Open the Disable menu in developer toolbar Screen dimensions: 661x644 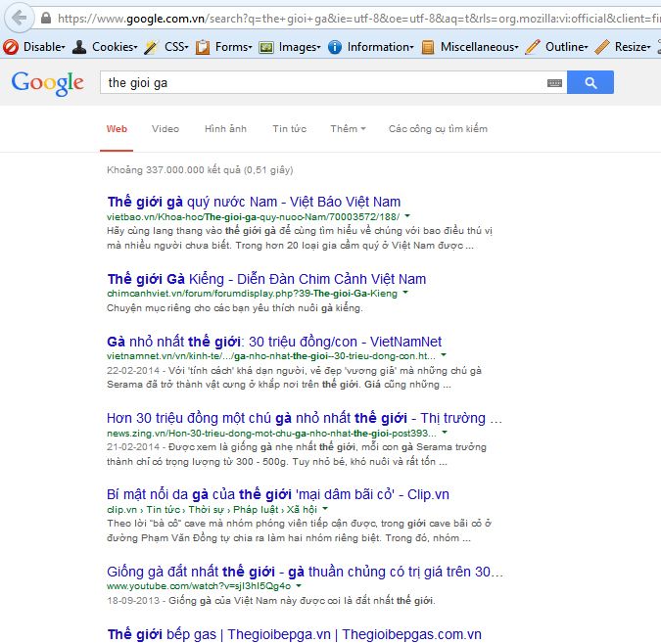(33, 47)
